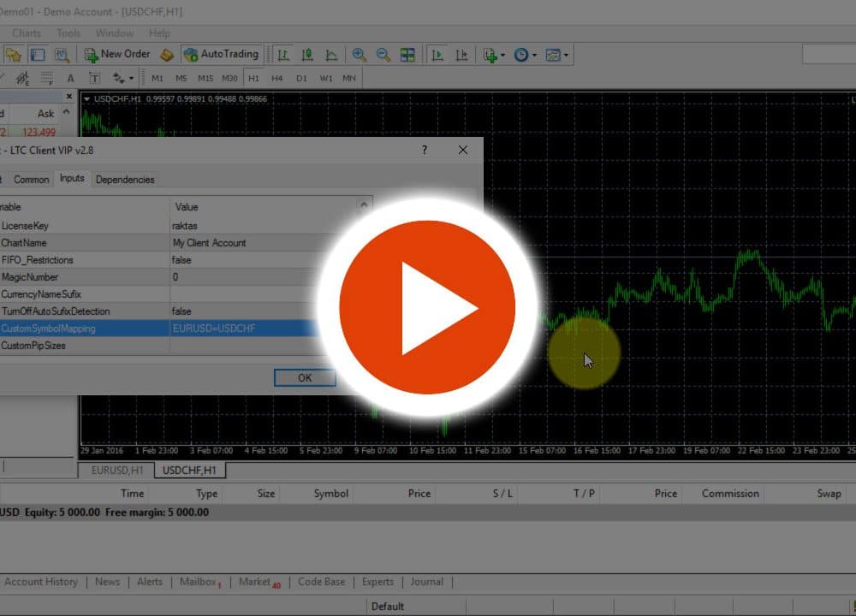Select the Inputs tab in dialog
Image resolution: width=856 pixels, height=616 pixels.
tap(72, 179)
